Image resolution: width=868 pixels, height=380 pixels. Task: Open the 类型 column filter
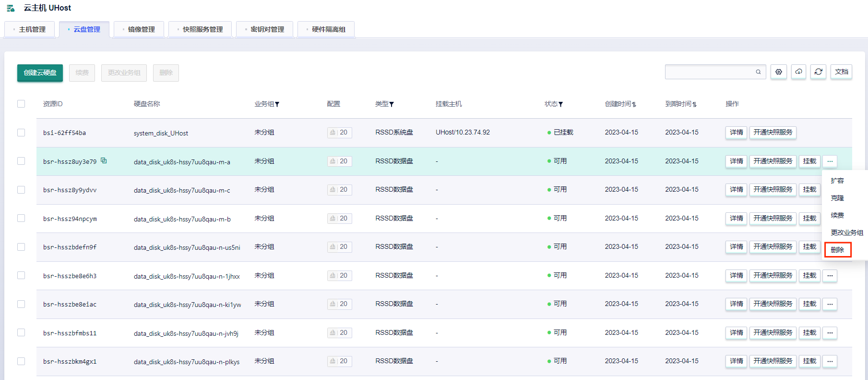coord(392,104)
